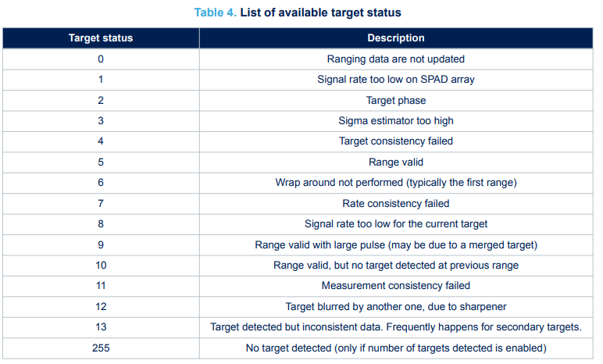Click "Target detected but inconsistent data" text
Image resolution: width=603 pixels, height=364 pixels.
396,327
